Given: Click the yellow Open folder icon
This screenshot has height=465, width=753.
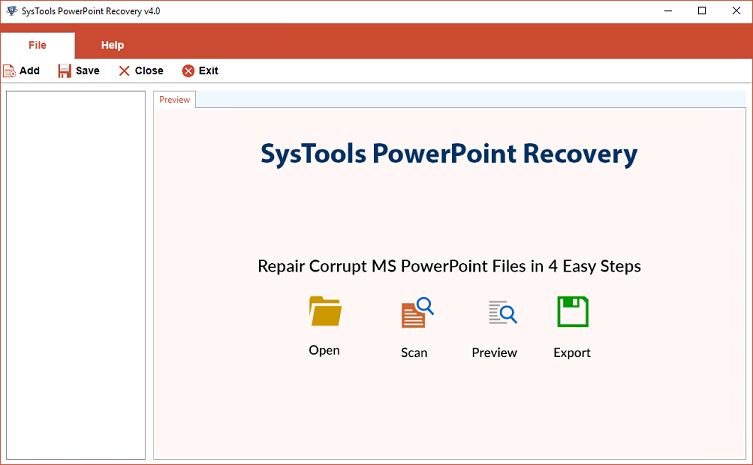Looking at the screenshot, I should [x=325, y=311].
